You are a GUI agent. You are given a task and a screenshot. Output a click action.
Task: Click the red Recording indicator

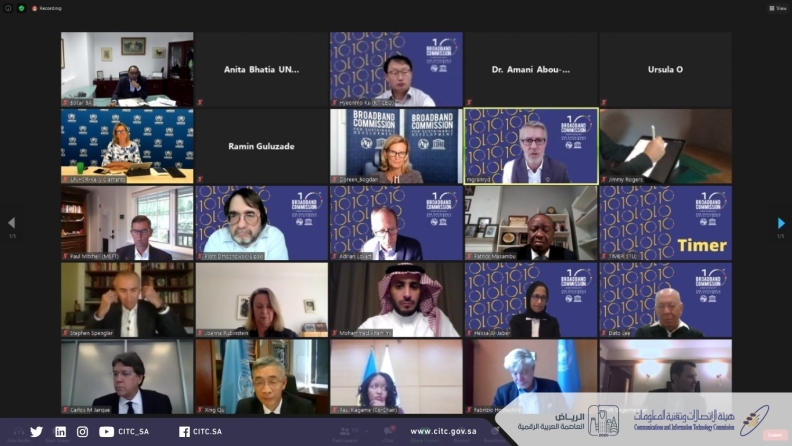click(47, 9)
